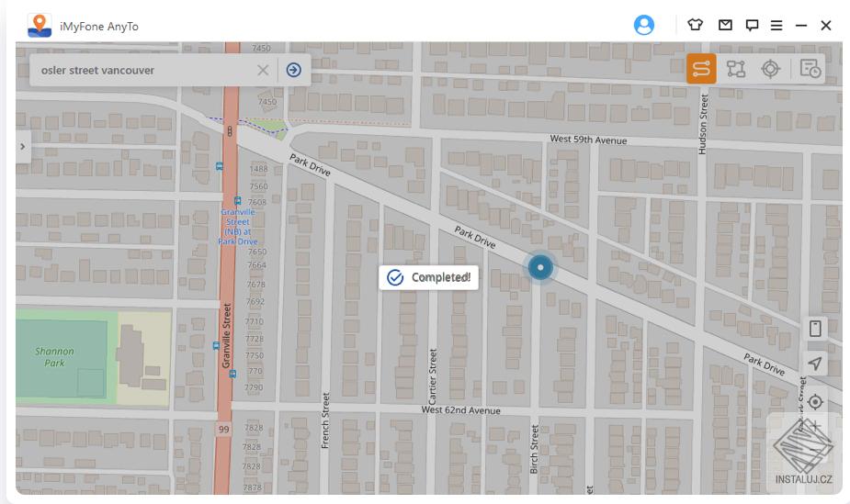Click the navigation arrow icon on map

click(x=815, y=364)
